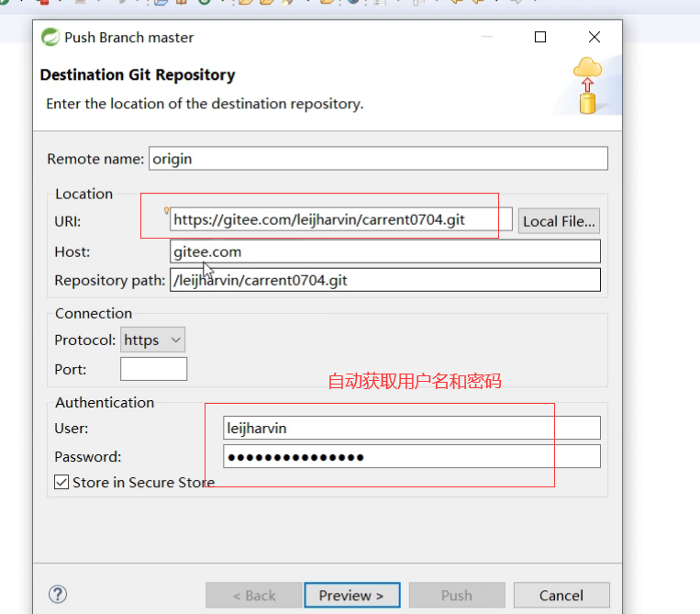The width and height of the screenshot is (700, 614).
Task: Open the Local File browser button
Action: 559,221
